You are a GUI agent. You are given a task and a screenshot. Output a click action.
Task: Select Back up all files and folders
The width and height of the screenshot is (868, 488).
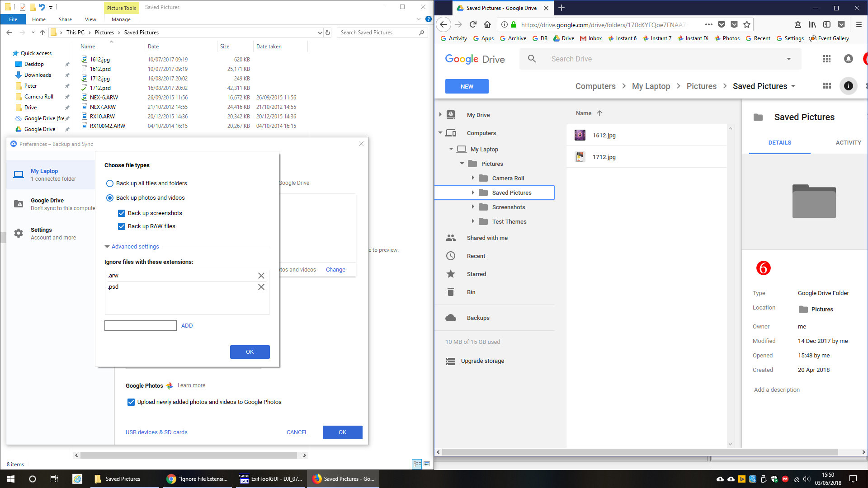pyautogui.click(x=110, y=183)
